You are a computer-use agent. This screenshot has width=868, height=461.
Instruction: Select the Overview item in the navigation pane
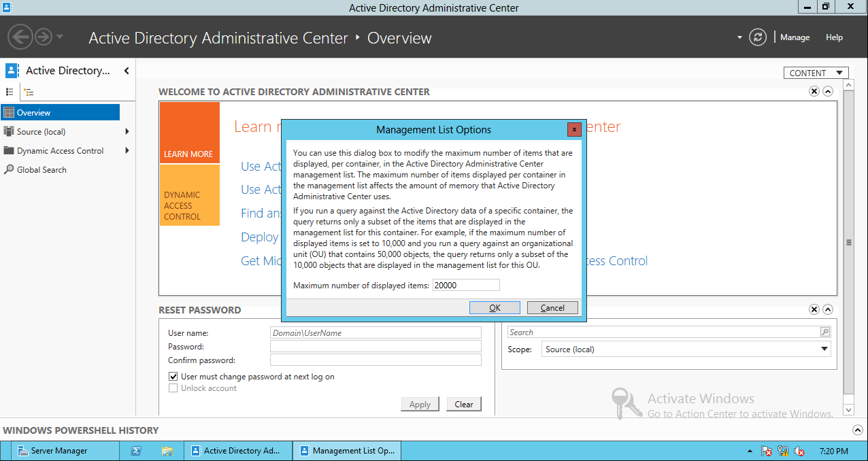[39, 113]
